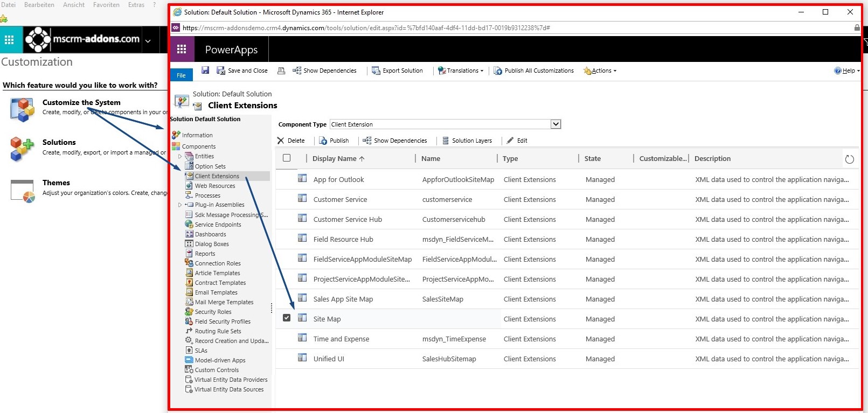Viewport: 868px width, 413px height.
Task: Open Processes in the tree
Action: tap(207, 195)
